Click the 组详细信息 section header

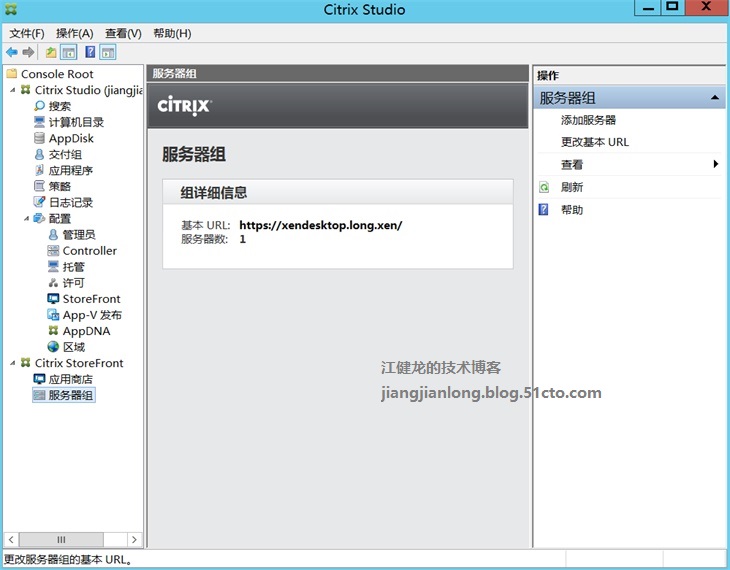tap(338, 192)
